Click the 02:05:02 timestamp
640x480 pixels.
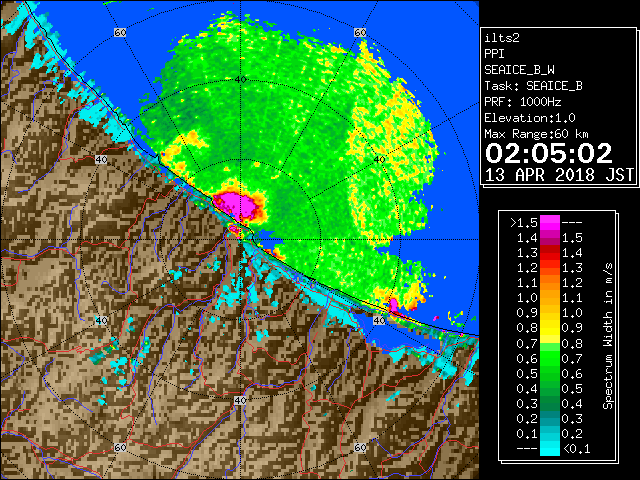pos(549,153)
